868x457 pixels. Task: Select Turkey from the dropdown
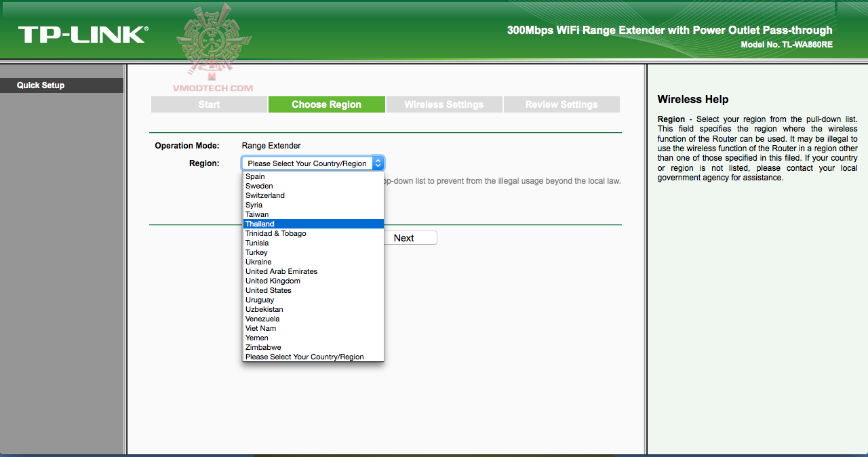tap(313, 252)
